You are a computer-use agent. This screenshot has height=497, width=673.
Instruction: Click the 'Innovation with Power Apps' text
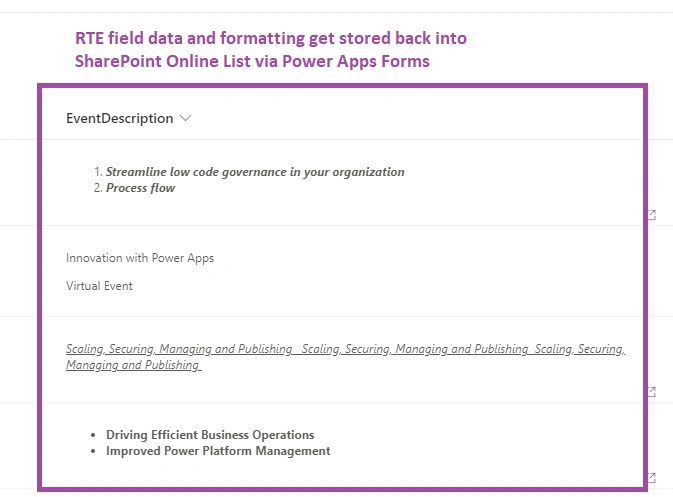[140, 258]
